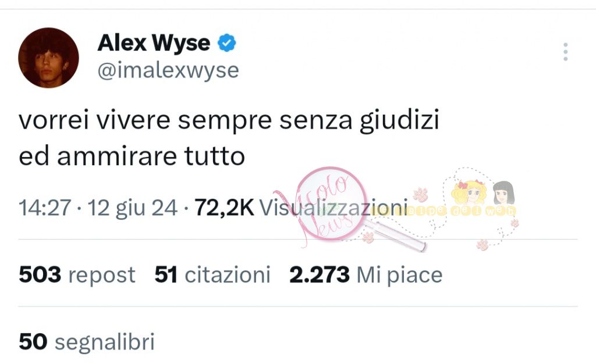Screen dimensions: 596x364
Task: Click the Alex Wyse display name
Action: 154,42
